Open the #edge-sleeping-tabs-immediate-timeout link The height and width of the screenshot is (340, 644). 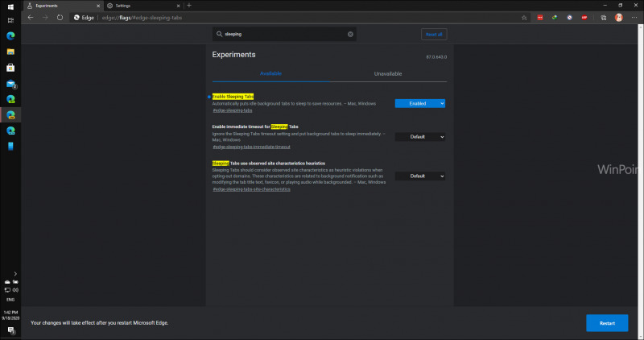[251, 147]
